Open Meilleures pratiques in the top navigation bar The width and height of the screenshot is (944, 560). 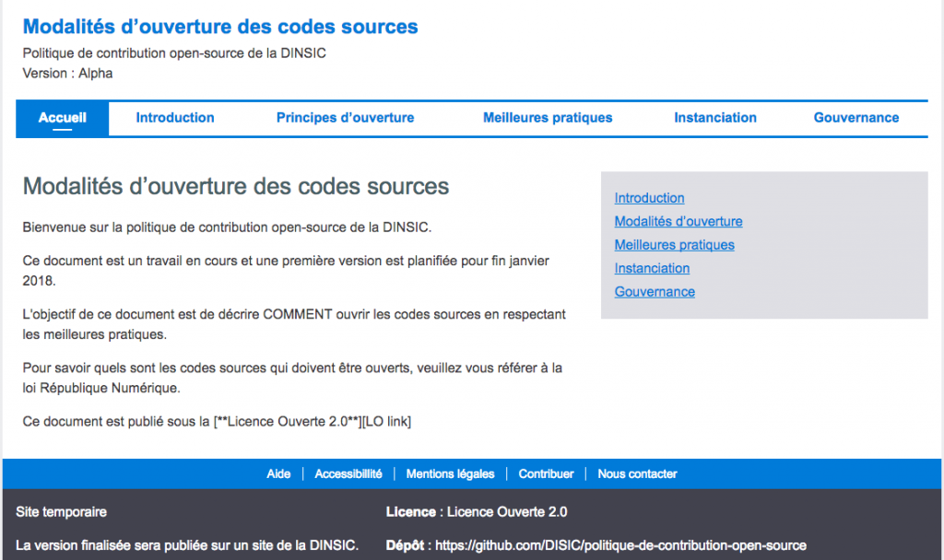click(548, 118)
